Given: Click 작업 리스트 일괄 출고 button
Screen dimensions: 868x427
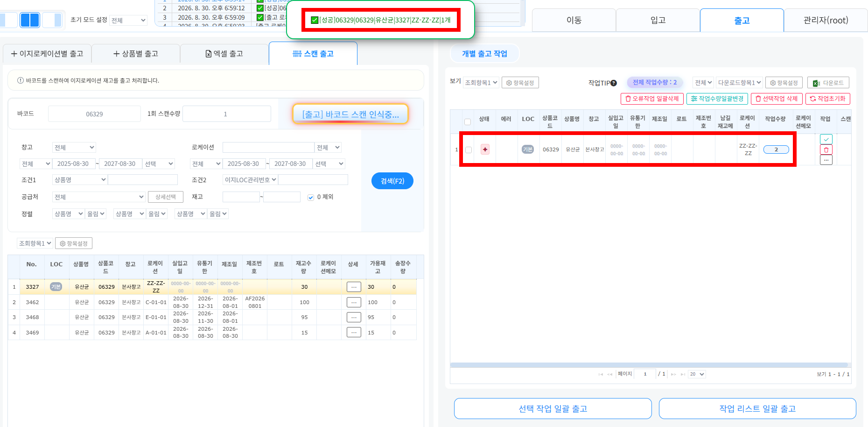Looking at the screenshot, I should (x=757, y=409).
